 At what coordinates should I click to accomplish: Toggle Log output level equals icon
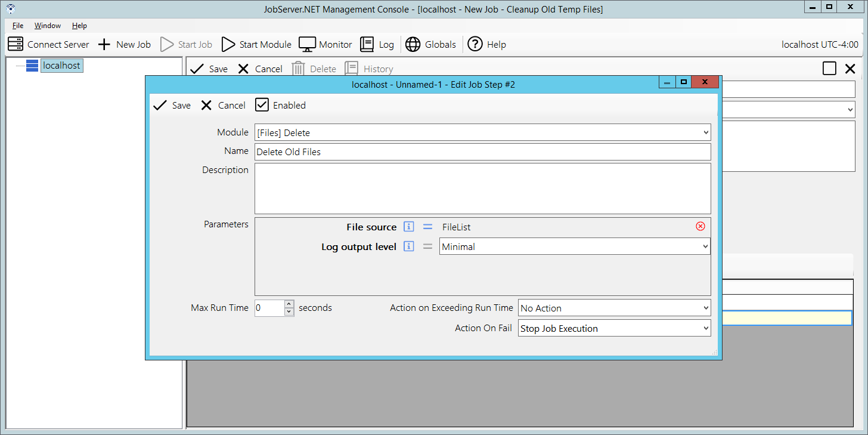[x=427, y=246]
